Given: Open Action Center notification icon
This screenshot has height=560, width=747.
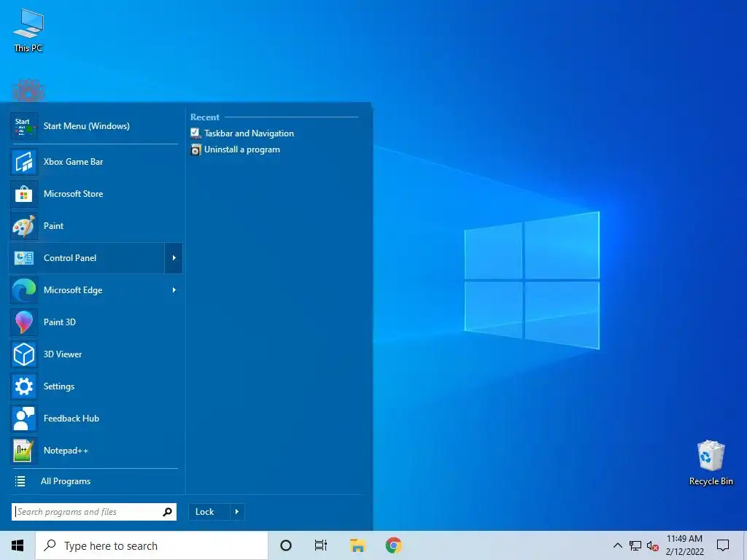Looking at the screenshot, I should point(723,545).
